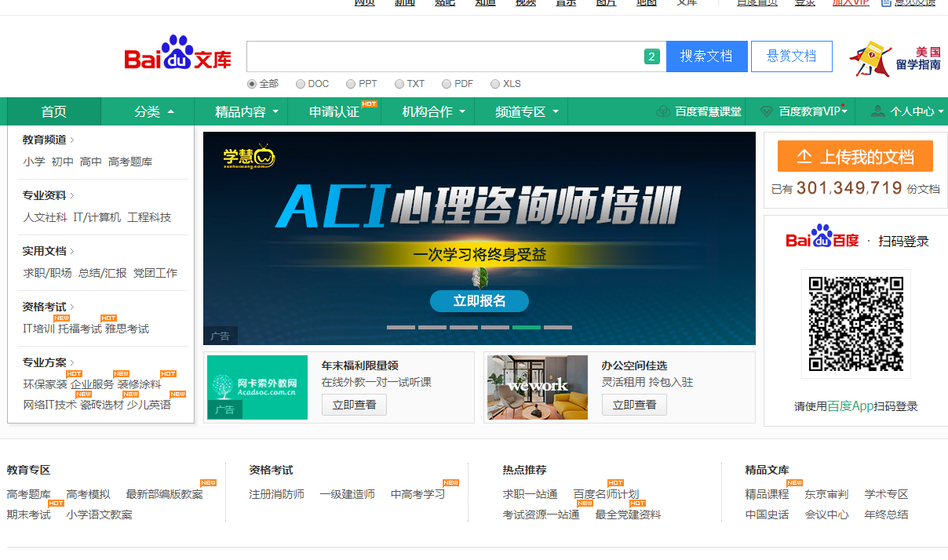Open the 美国留学指南 promo graphic
The width and height of the screenshot is (948, 560).
(895, 59)
